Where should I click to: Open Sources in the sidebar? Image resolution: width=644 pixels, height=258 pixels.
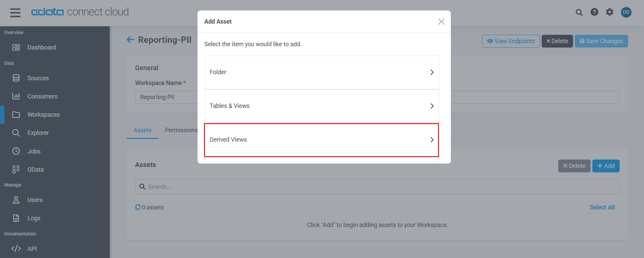[x=38, y=78]
